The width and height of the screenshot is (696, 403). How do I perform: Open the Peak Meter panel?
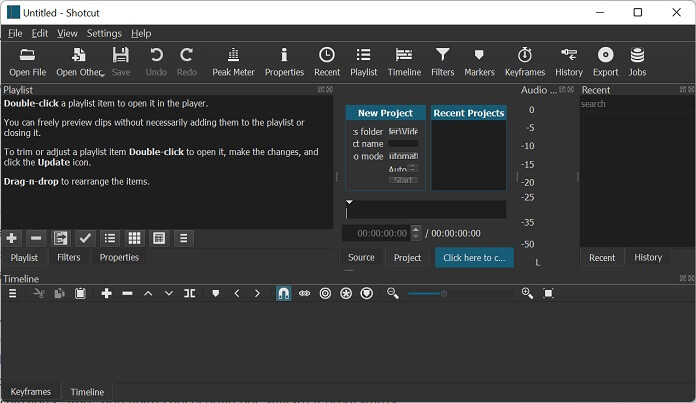click(x=234, y=61)
